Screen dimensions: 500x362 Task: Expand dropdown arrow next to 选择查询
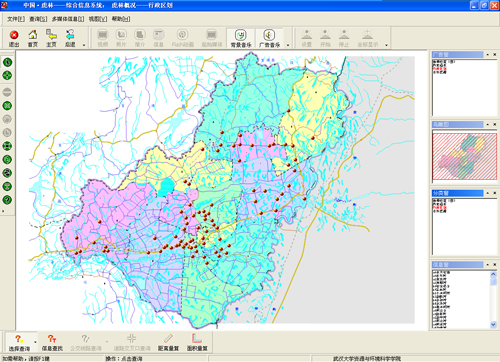point(35,342)
